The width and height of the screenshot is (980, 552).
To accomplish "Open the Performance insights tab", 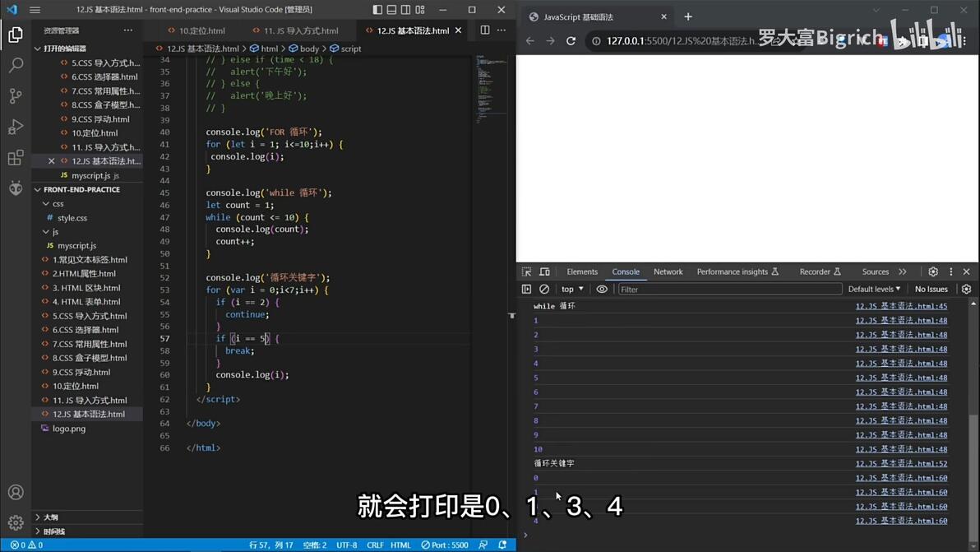I will 737,272.
